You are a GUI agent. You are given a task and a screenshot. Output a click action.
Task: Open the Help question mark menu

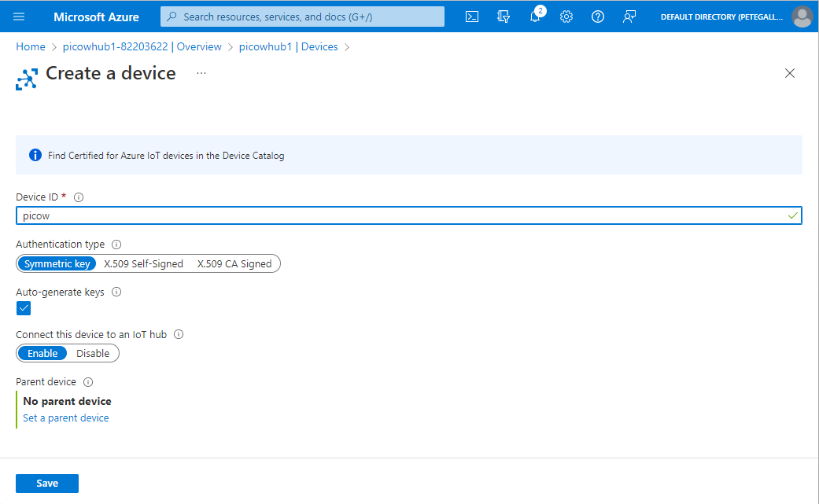click(598, 17)
